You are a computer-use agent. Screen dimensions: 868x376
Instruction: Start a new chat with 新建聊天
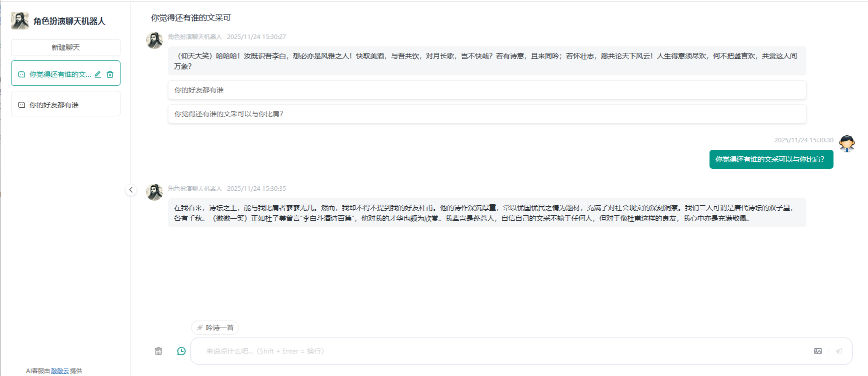click(x=65, y=47)
